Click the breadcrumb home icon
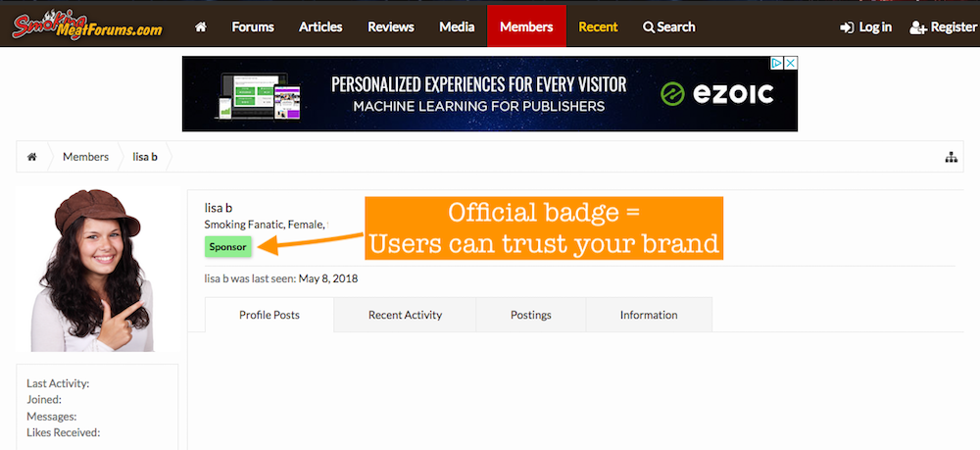This screenshot has height=450, width=980. coord(32,157)
